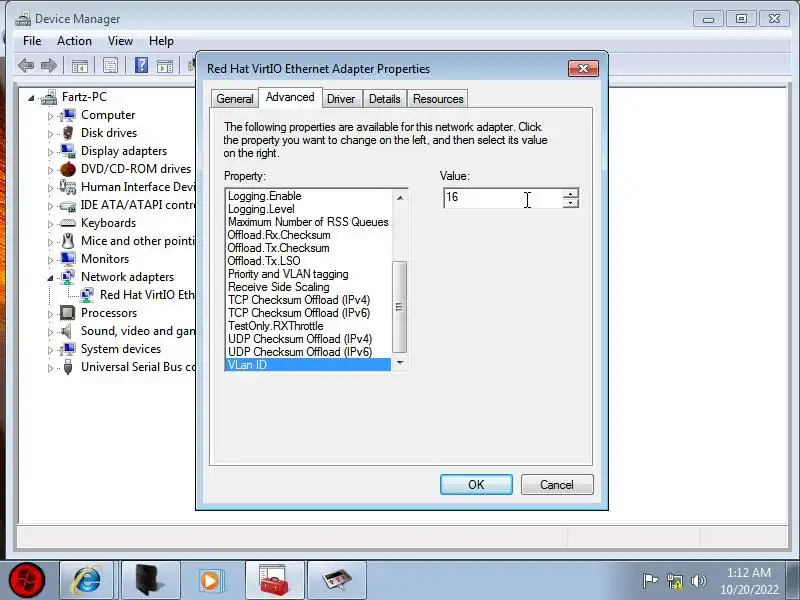Screen dimensions: 800x600
Task: Click the volume speaker tray icon
Action: 698,581
